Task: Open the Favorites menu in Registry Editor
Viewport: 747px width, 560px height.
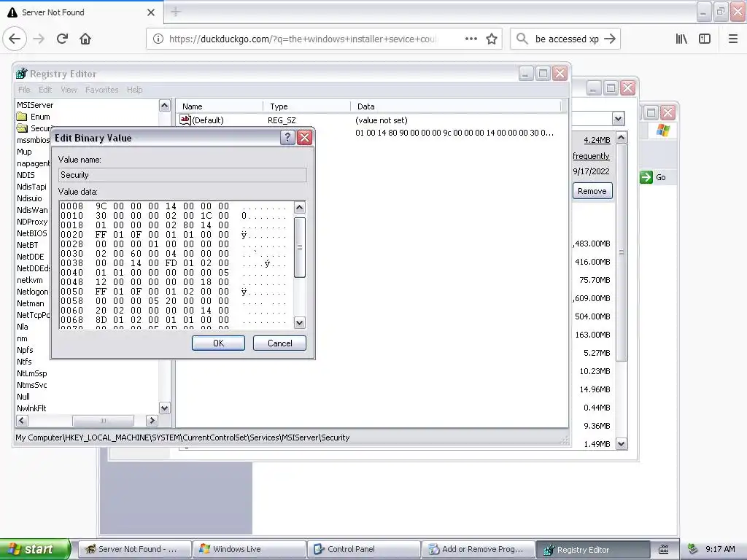Action: tap(101, 90)
